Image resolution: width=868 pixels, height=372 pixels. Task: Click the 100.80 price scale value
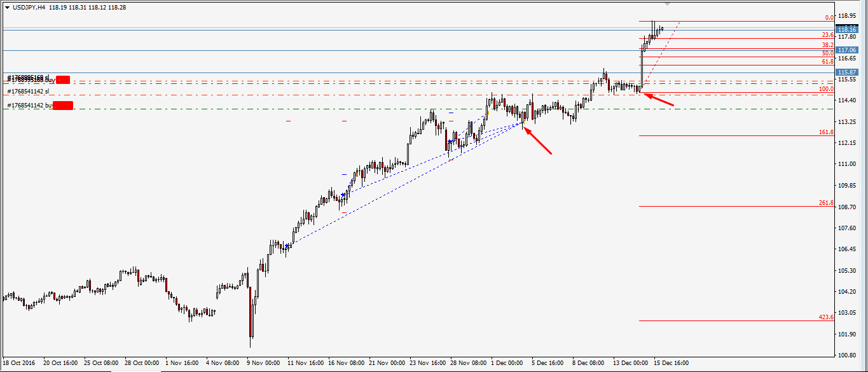click(848, 355)
